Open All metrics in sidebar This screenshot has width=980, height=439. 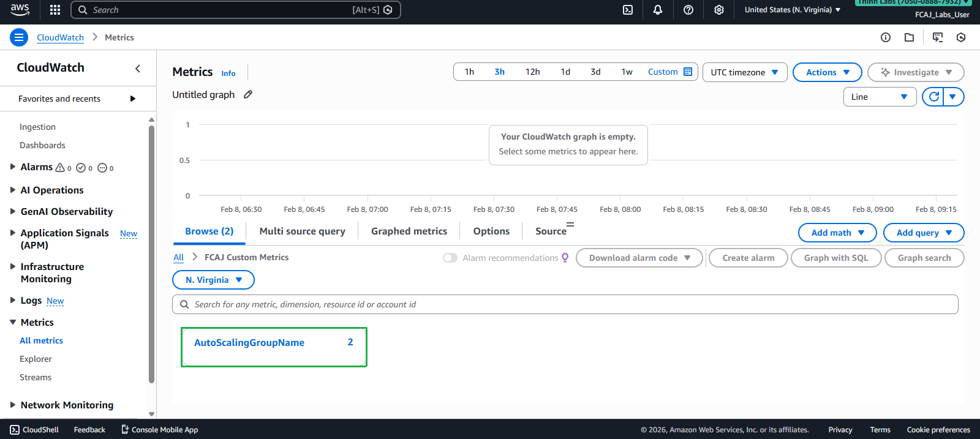tap(41, 340)
